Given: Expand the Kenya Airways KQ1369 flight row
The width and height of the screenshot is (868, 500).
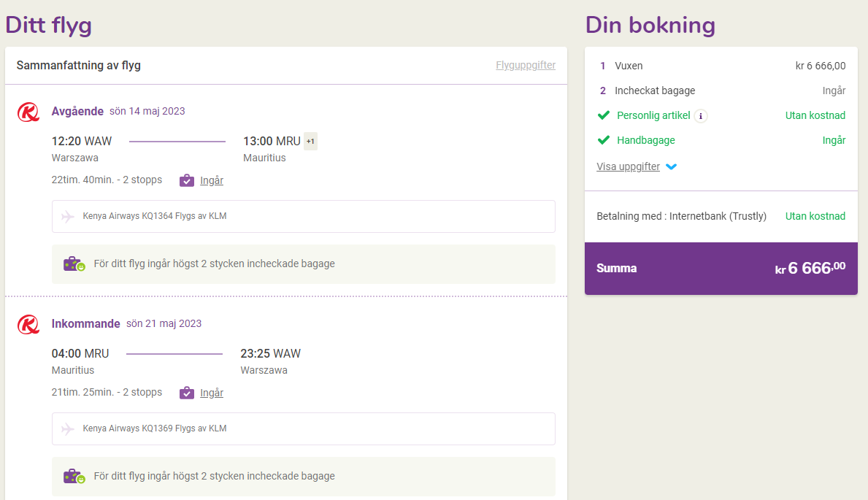Looking at the screenshot, I should [x=304, y=428].
